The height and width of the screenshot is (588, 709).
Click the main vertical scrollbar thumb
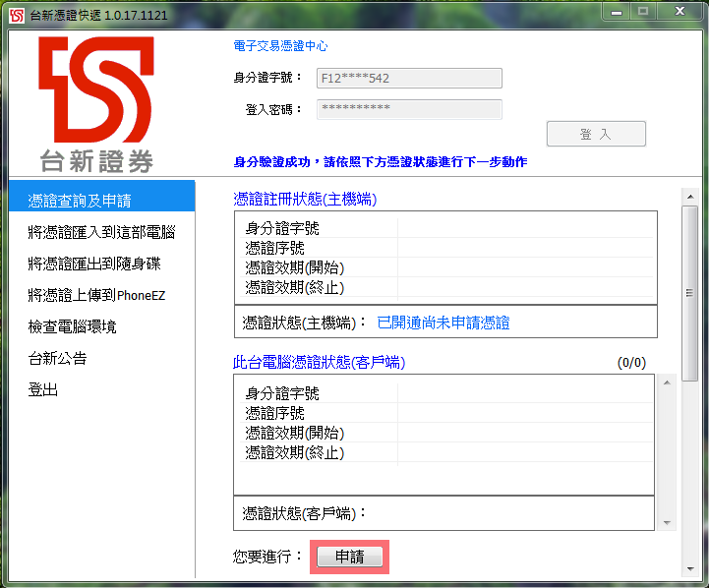pyautogui.click(x=690, y=294)
